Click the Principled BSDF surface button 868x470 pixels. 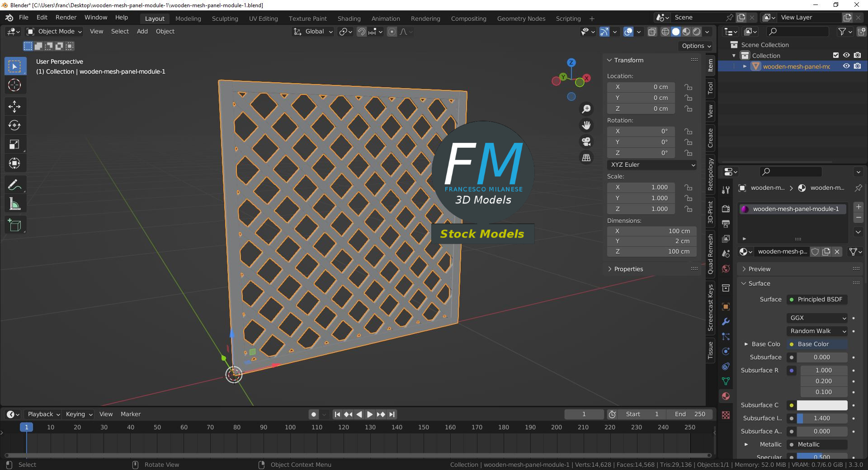[x=816, y=299]
